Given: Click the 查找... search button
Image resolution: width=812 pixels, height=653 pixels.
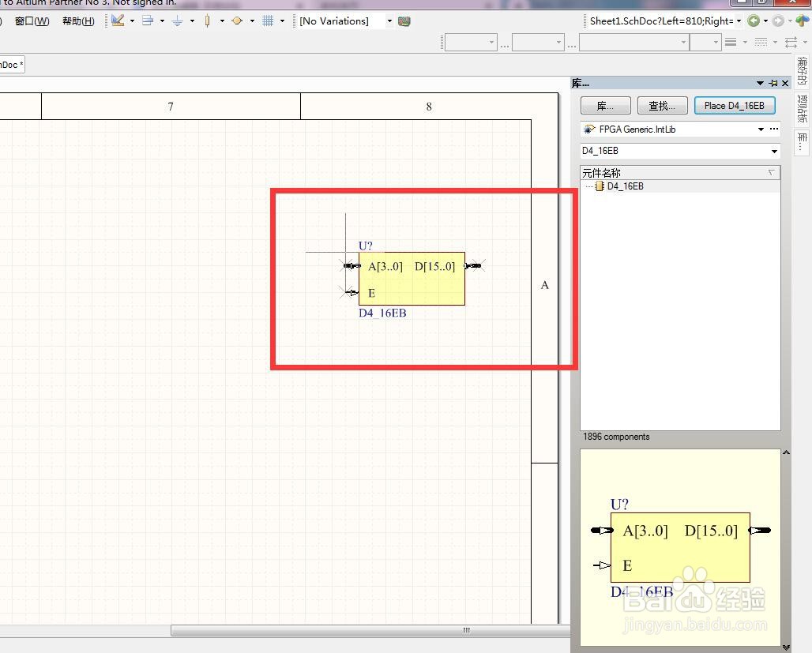Looking at the screenshot, I should [x=662, y=106].
